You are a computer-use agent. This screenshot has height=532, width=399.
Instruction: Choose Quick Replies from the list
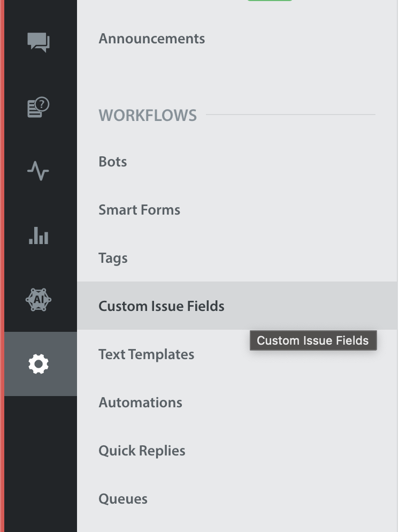[142, 451]
